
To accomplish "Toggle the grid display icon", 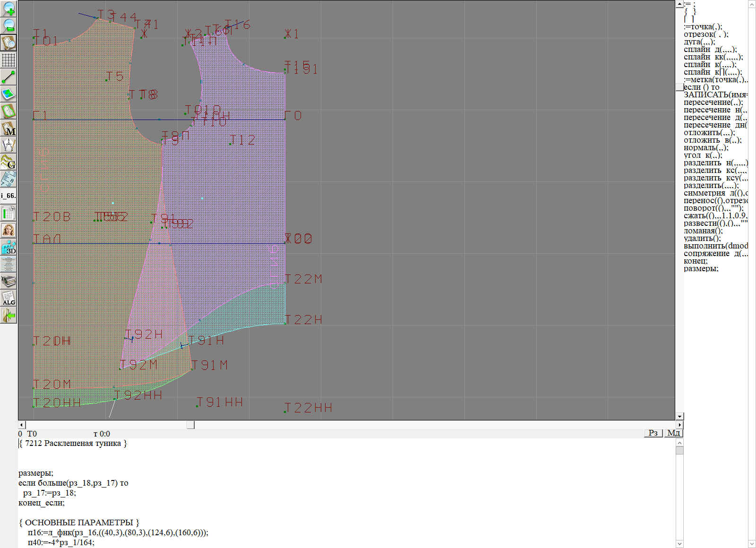I will pyautogui.click(x=9, y=60).
